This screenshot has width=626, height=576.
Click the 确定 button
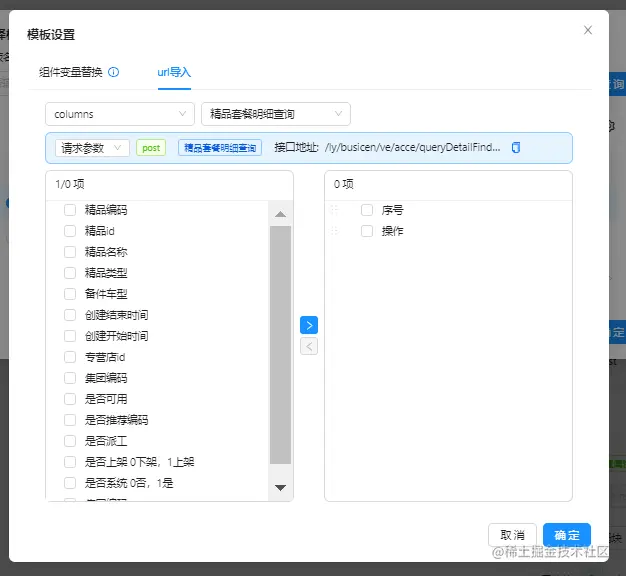click(567, 535)
